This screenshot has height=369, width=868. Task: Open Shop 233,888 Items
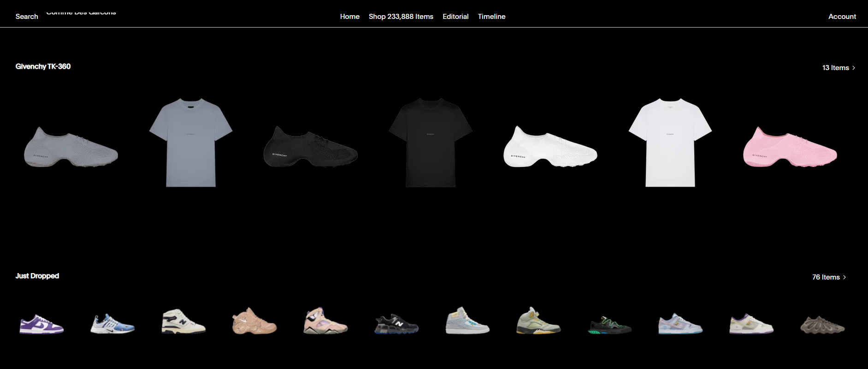[x=401, y=17]
